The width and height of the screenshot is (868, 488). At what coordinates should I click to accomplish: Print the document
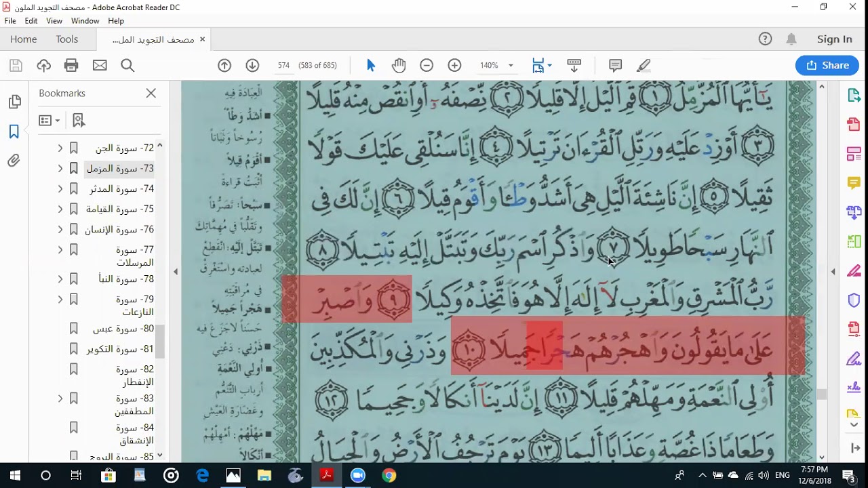coord(71,66)
